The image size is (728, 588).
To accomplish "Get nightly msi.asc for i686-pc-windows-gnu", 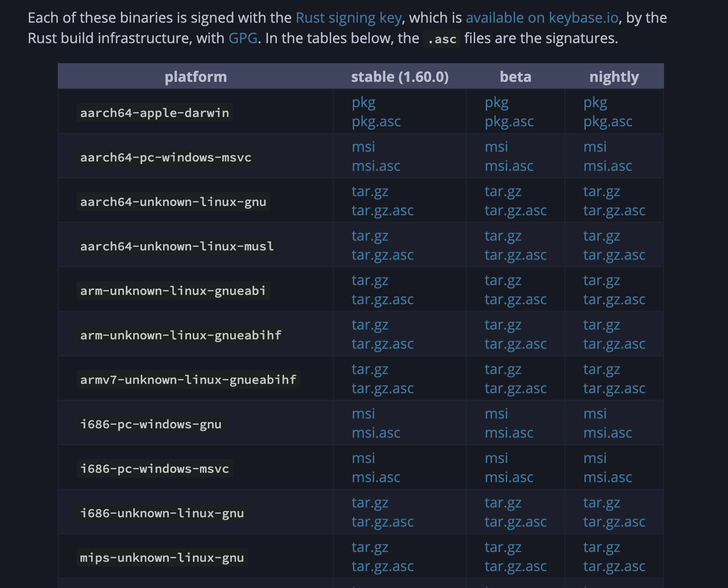I will coord(608,433).
